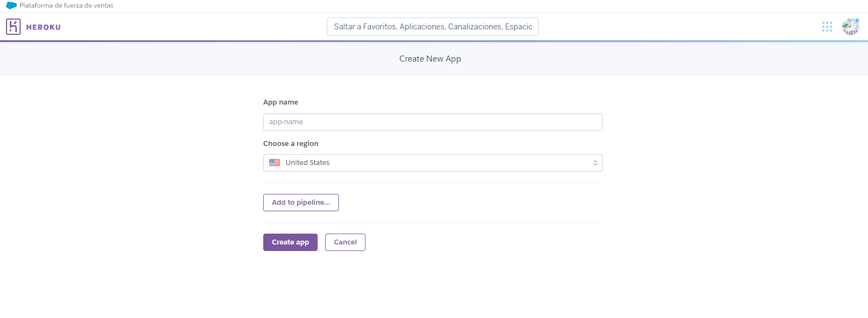Click the Salesforce cloud icon
Viewport: 868px width, 318px height.
point(11,5)
